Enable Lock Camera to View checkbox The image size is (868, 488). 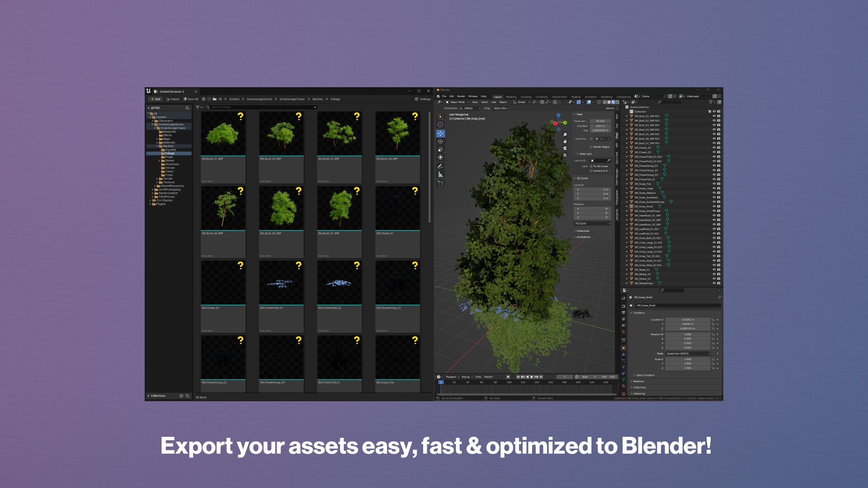[591, 171]
